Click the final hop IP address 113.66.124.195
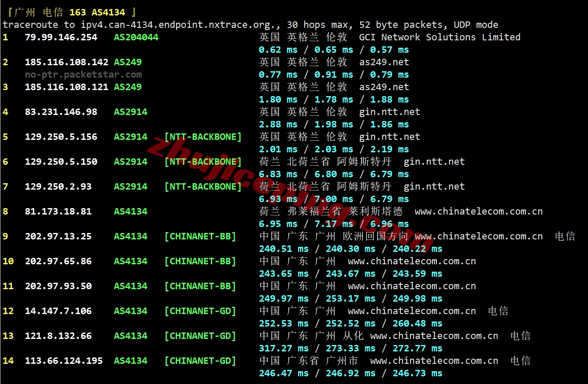 (63, 361)
